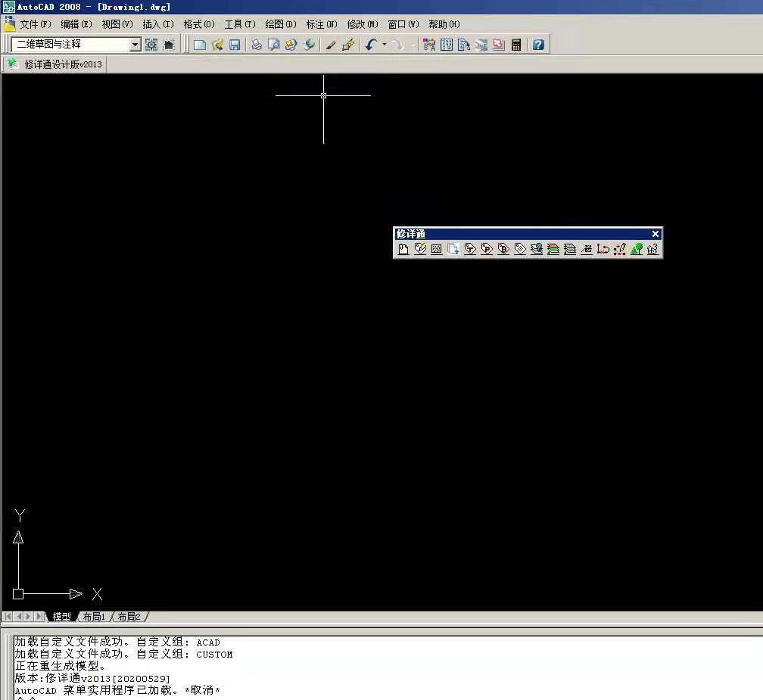The width and height of the screenshot is (763, 700).
Task: Open the 帮助(H) menu
Action: pos(444,24)
